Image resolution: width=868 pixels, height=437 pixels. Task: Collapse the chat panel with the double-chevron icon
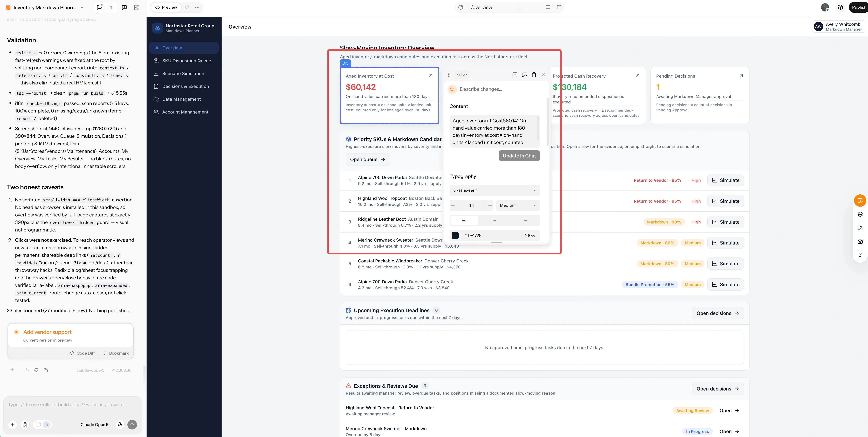pos(137,7)
